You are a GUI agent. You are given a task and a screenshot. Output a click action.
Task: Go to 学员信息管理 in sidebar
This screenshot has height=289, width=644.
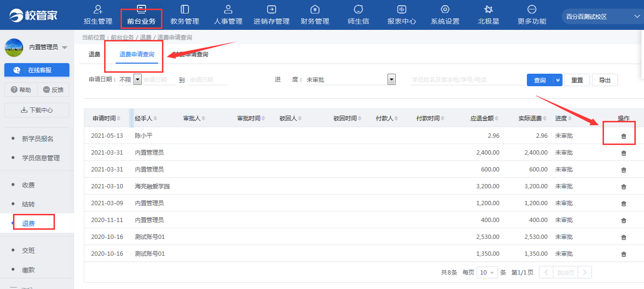(41, 158)
